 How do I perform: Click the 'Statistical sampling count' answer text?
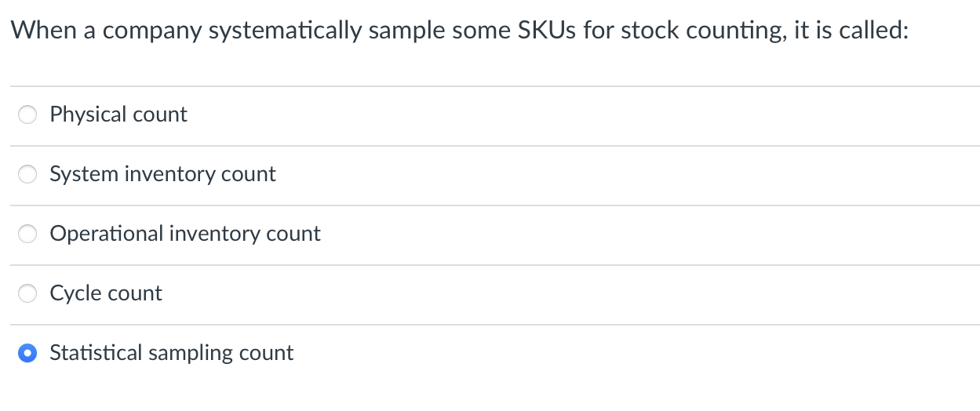[172, 353]
